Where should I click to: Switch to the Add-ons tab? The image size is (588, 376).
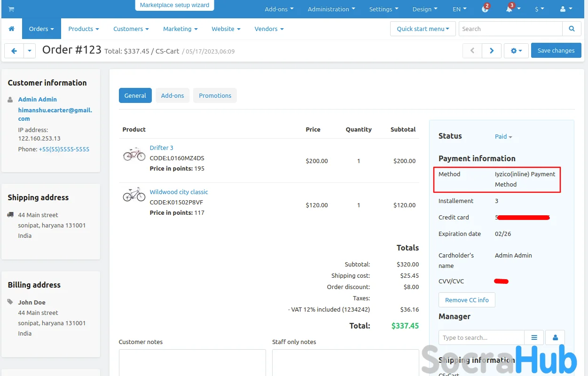click(172, 95)
